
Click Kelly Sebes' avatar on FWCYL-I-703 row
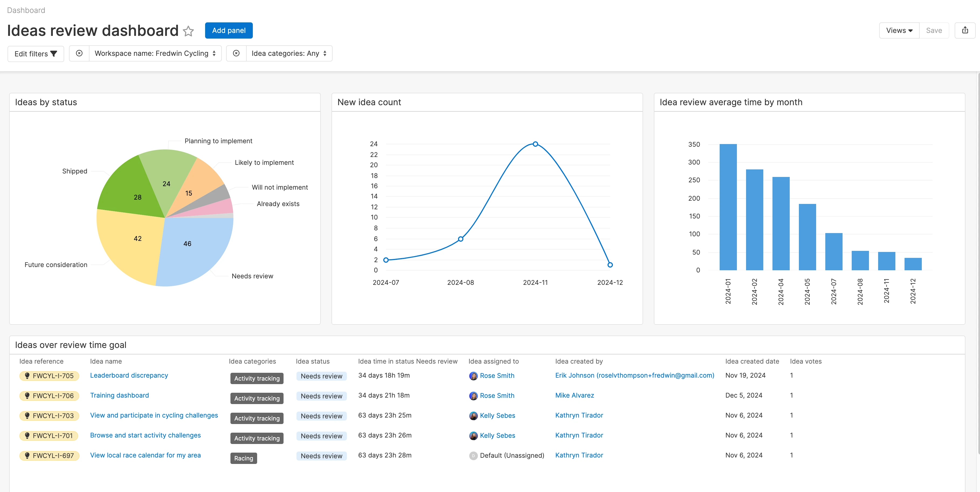click(473, 416)
